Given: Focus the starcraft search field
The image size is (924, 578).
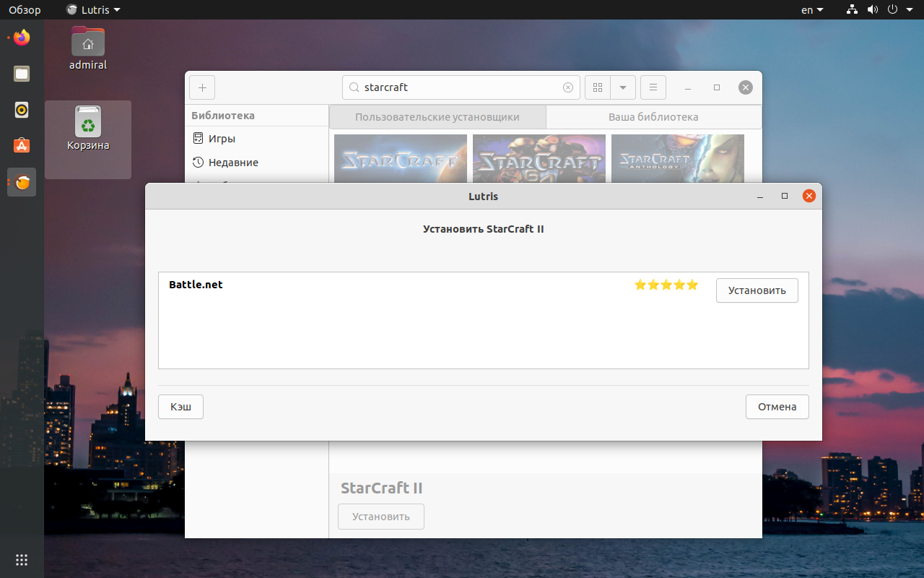Looking at the screenshot, I should (x=461, y=87).
